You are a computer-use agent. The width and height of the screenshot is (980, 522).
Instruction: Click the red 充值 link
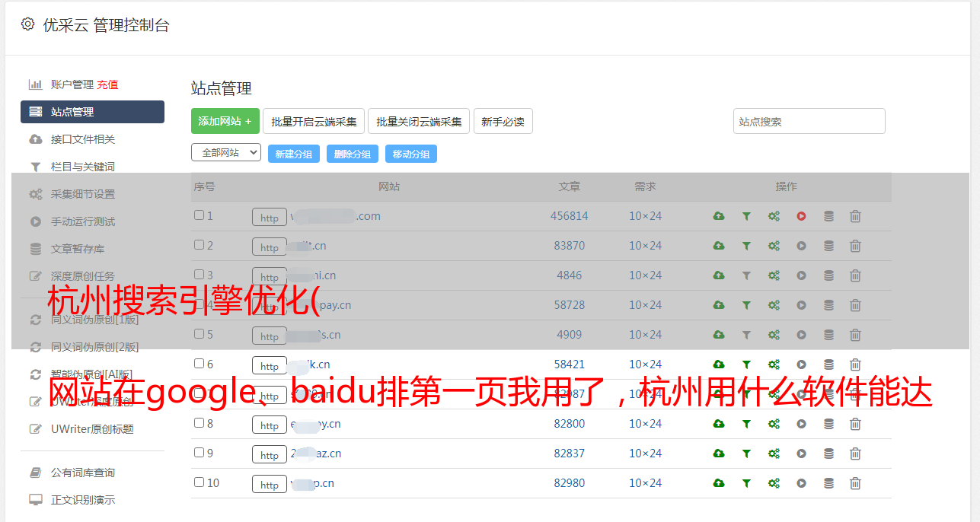coord(107,84)
